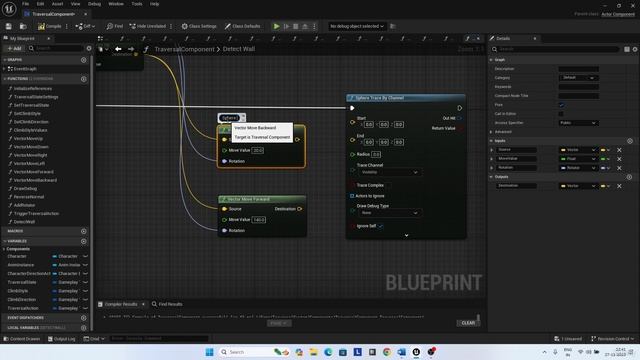This screenshot has height=360, width=640.
Task: Toggle Hide Unrelated nodes
Action: 148,26
